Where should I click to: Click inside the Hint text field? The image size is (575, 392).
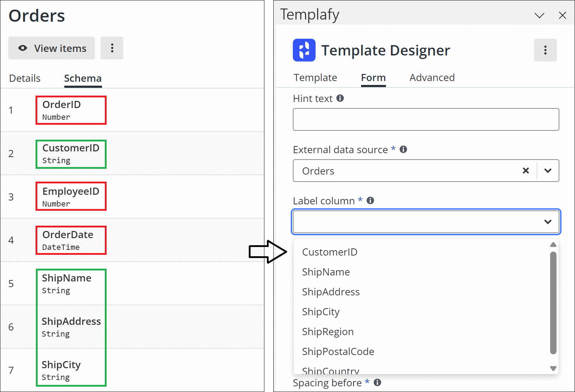coord(426,119)
